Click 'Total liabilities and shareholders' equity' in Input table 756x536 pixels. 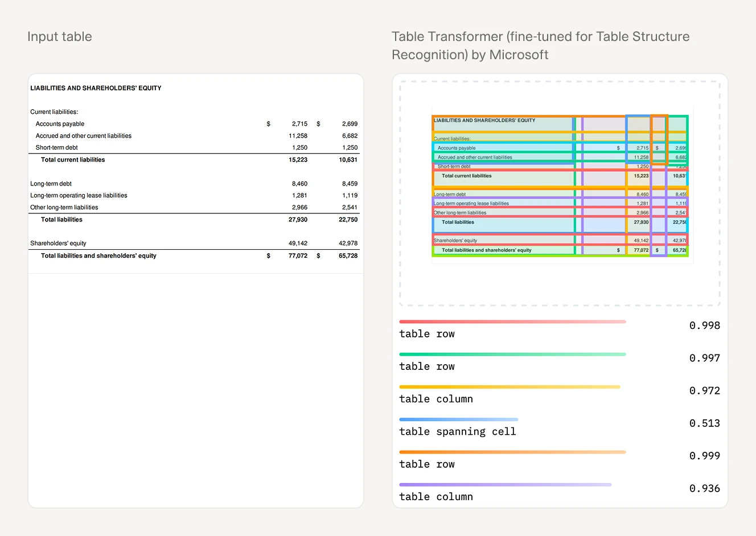(x=98, y=255)
